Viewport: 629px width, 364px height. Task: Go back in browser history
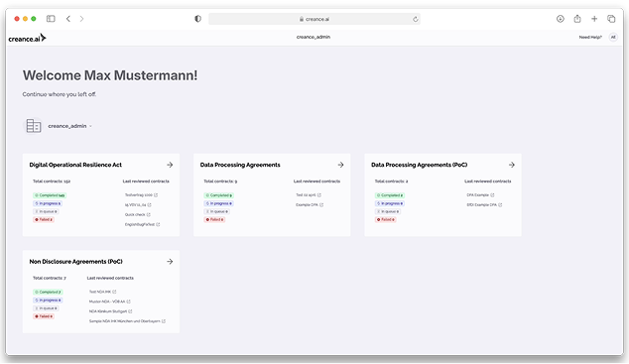[x=68, y=19]
